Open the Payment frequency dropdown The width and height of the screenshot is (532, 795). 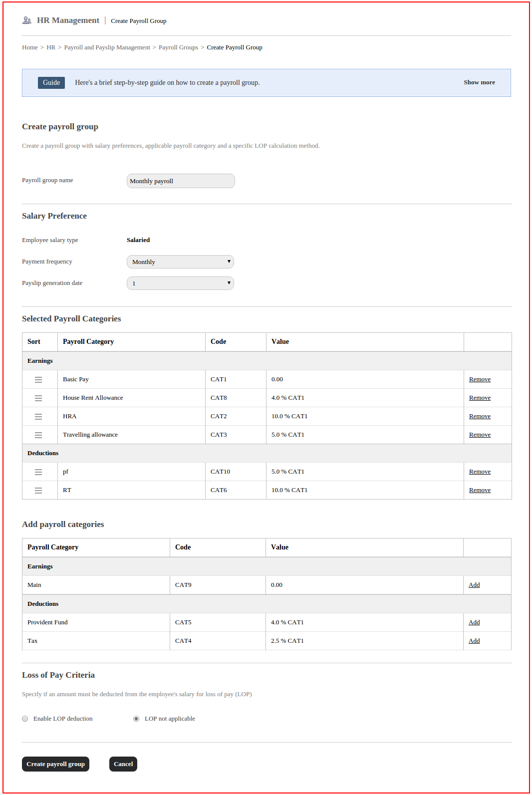click(x=180, y=262)
